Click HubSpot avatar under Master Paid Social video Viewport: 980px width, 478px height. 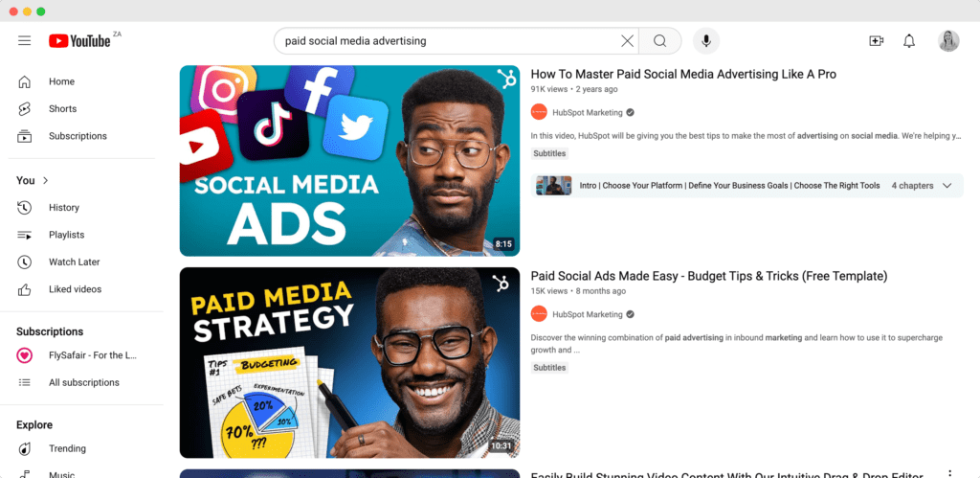tap(539, 113)
